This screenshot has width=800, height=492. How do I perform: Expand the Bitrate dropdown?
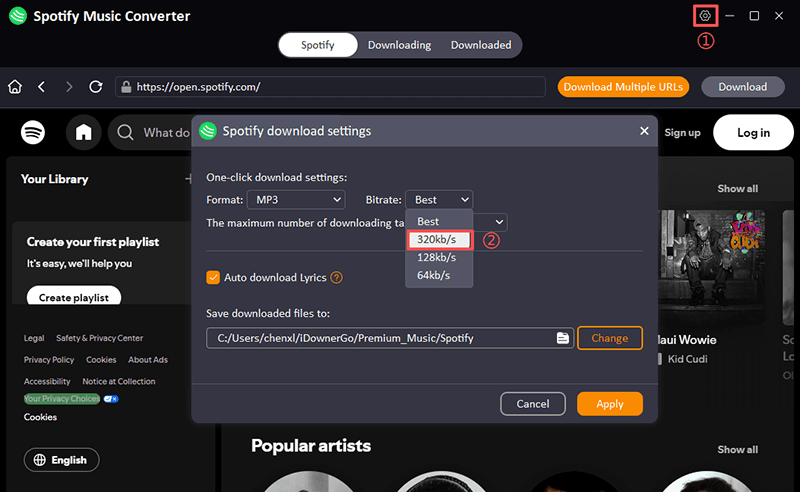(x=439, y=200)
